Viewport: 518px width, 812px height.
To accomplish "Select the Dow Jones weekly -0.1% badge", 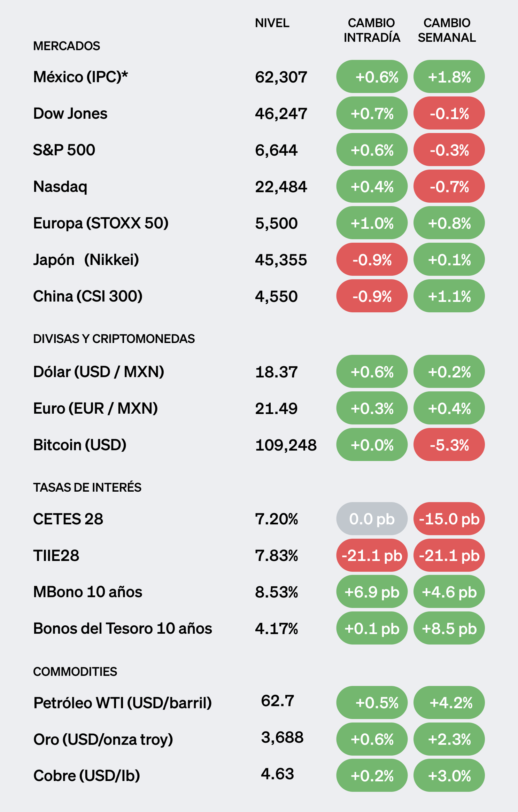I will tap(449, 113).
